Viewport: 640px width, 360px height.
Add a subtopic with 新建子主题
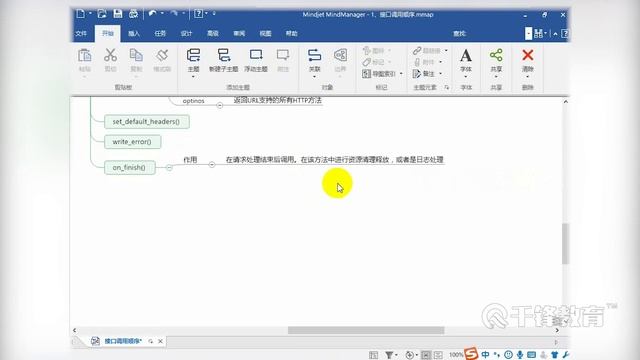[x=223, y=60]
